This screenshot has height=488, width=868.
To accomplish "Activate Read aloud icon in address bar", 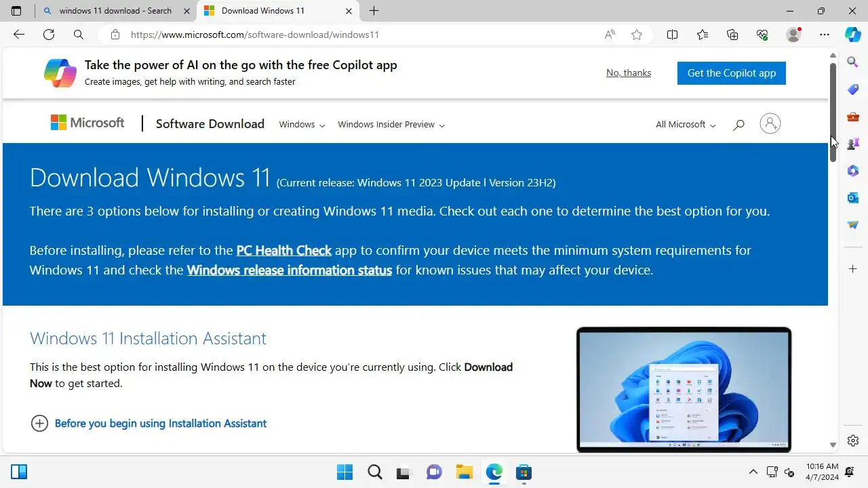I will (x=610, y=35).
